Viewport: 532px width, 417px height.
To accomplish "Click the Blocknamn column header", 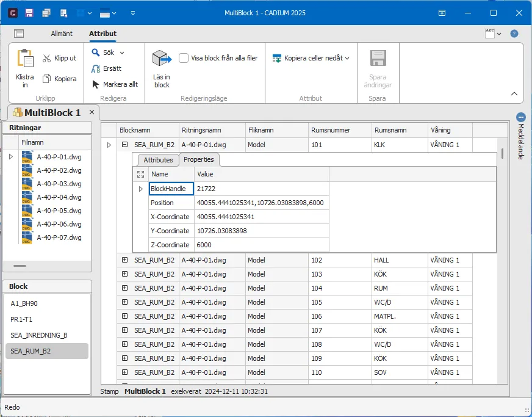I will pyautogui.click(x=148, y=130).
